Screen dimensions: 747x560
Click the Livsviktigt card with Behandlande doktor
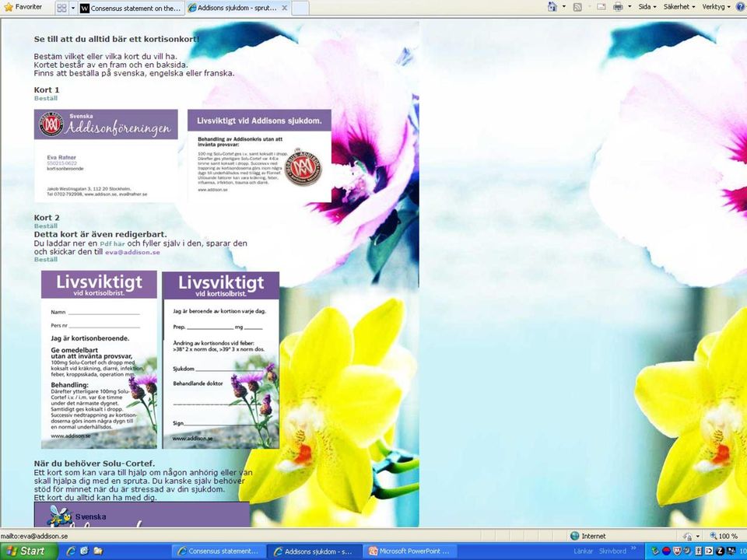(221, 360)
